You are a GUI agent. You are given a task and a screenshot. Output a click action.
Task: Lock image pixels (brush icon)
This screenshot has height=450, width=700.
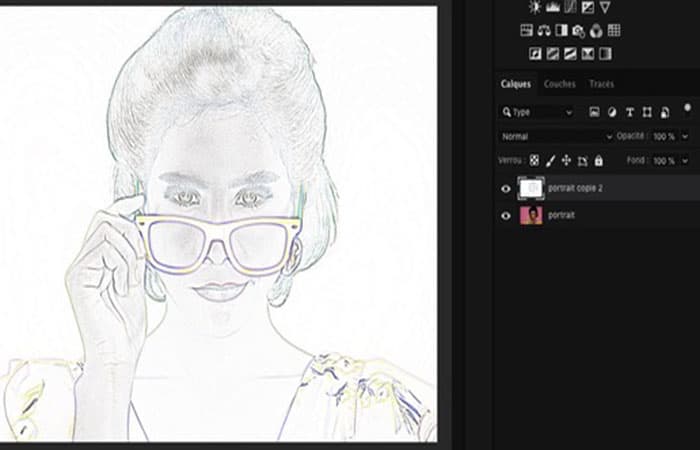pos(550,161)
